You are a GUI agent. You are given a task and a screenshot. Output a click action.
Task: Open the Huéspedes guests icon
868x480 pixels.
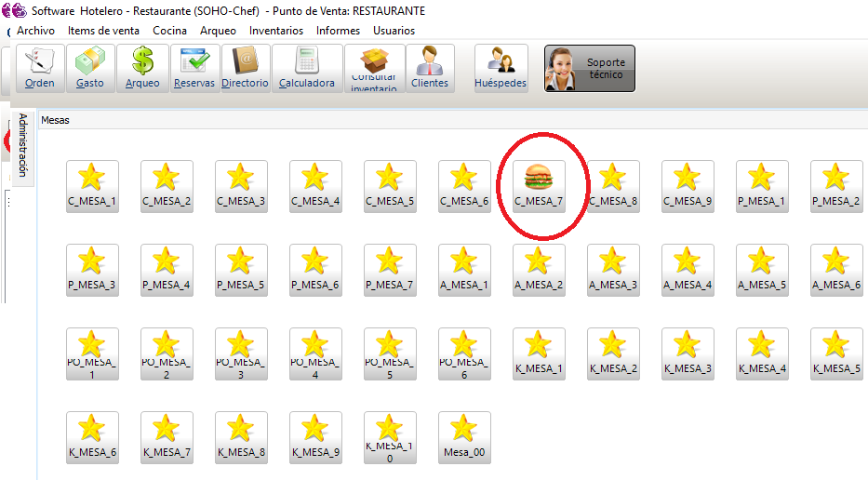click(x=501, y=69)
